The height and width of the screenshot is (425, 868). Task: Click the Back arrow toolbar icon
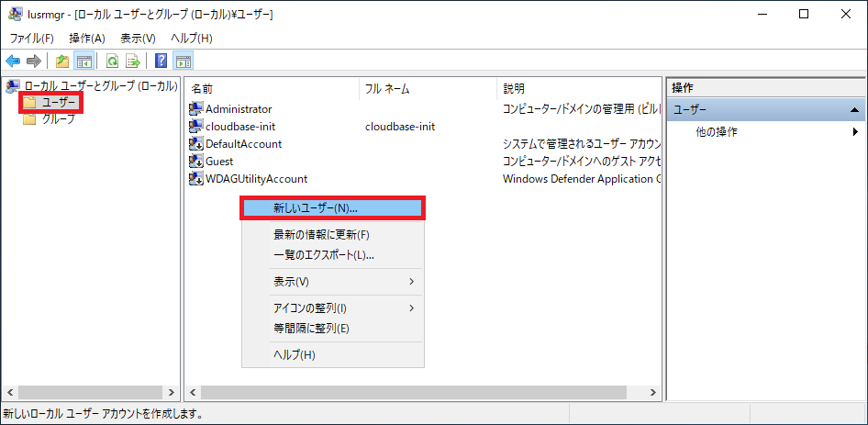tap(13, 61)
